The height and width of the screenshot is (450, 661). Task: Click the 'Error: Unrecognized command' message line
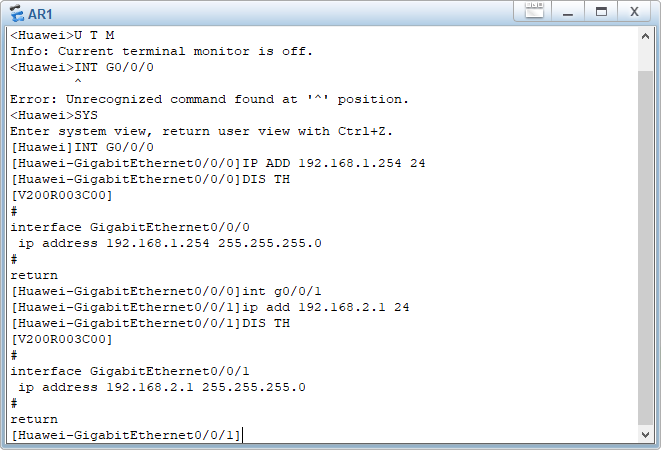(x=210, y=100)
